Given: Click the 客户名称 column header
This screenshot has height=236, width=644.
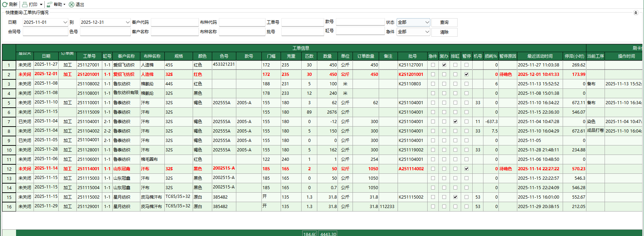Looking at the screenshot, I should click(126, 56).
